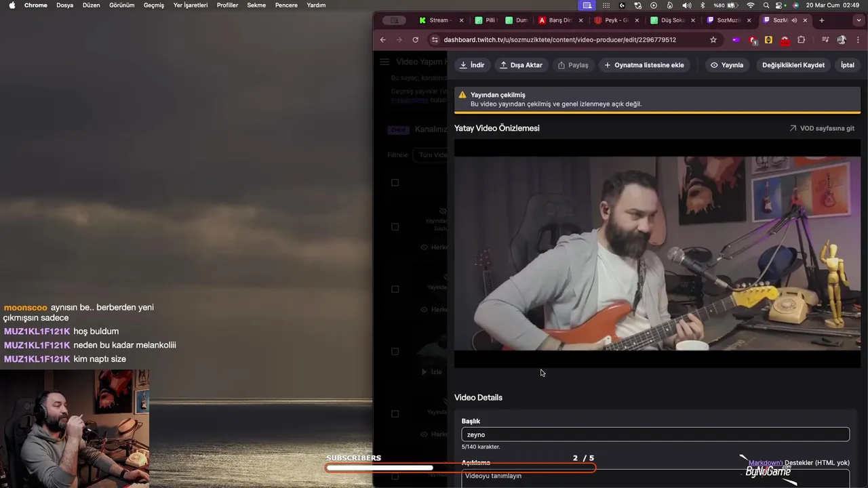The image size is (868, 488).
Task: Click the Yayınla publish button
Action: [x=727, y=65]
